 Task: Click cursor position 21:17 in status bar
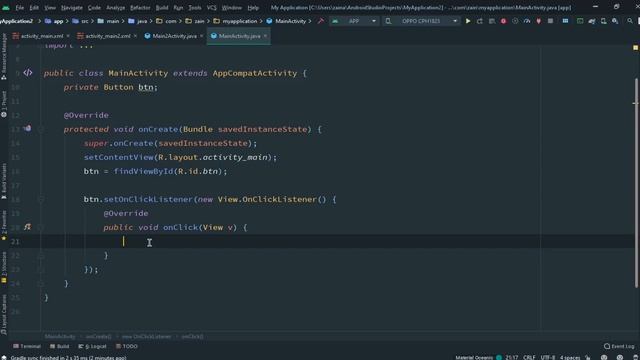tap(512, 358)
